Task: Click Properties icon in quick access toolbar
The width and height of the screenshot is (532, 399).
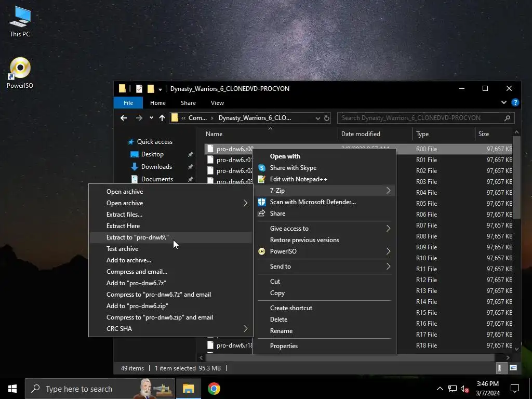Action: click(139, 89)
